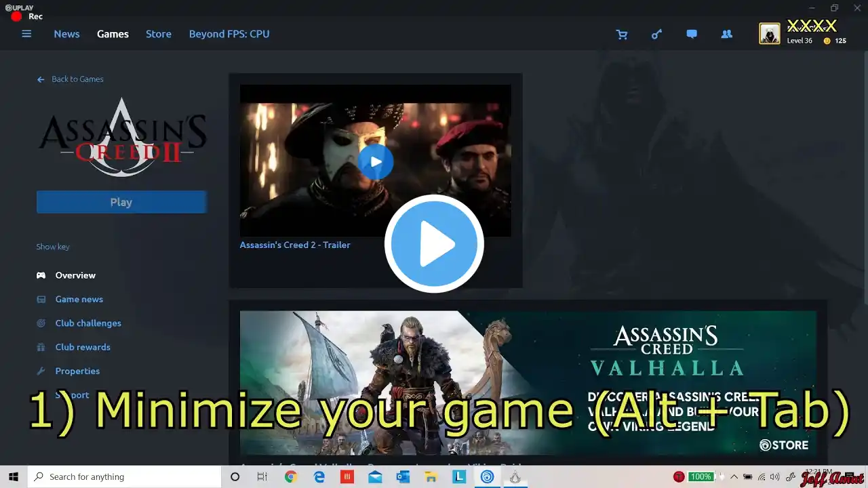Click the blue Play button
This screenshot has height=488, width=868.
pos(121,202)
